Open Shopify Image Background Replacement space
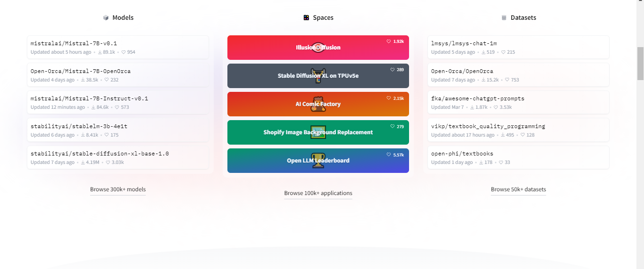 pos(318,132)
